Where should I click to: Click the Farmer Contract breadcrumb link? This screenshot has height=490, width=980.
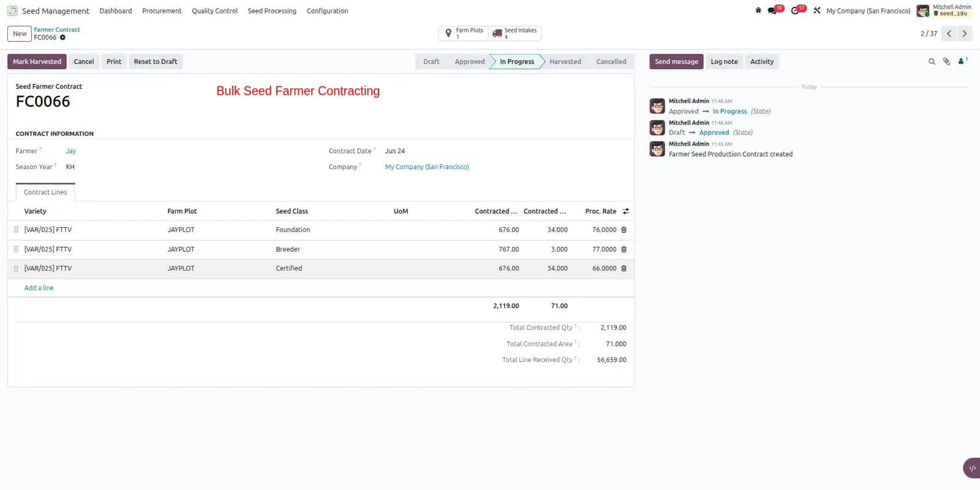point(57,30)
